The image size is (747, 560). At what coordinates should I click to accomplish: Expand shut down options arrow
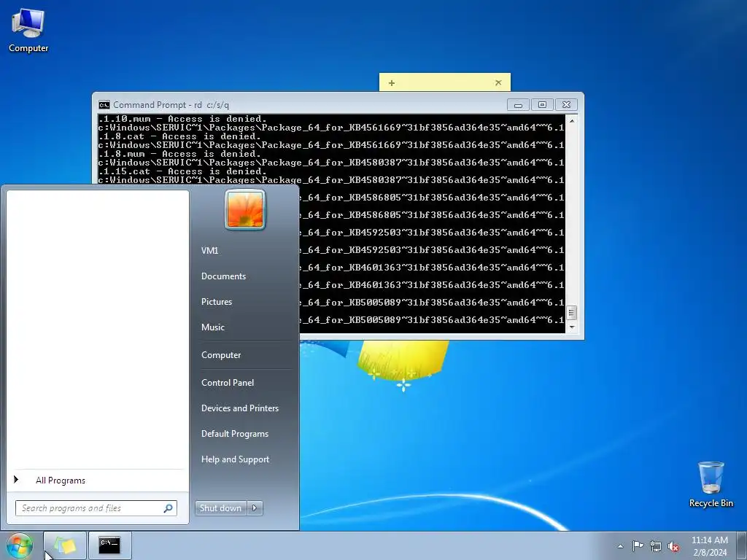click(255, 508)
